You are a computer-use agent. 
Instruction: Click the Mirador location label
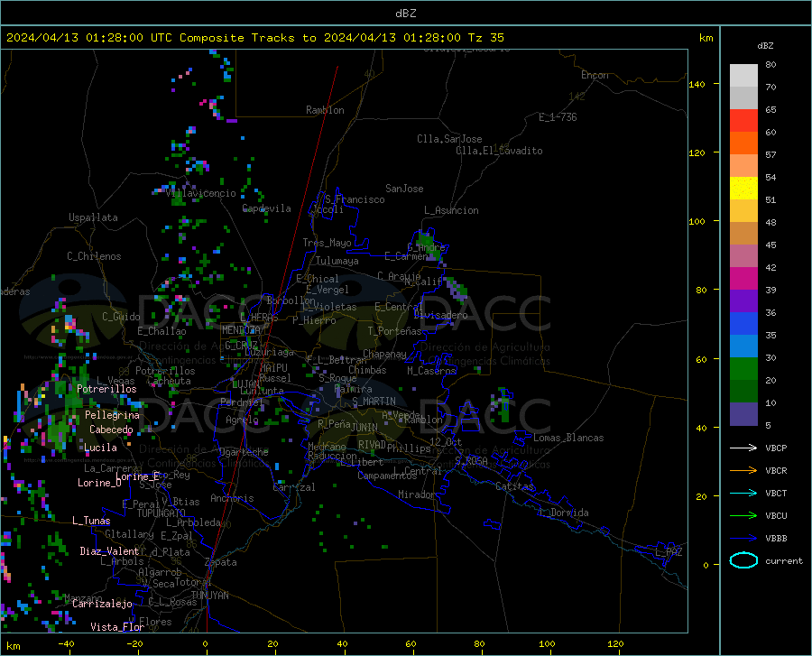(x=417, y=494)
